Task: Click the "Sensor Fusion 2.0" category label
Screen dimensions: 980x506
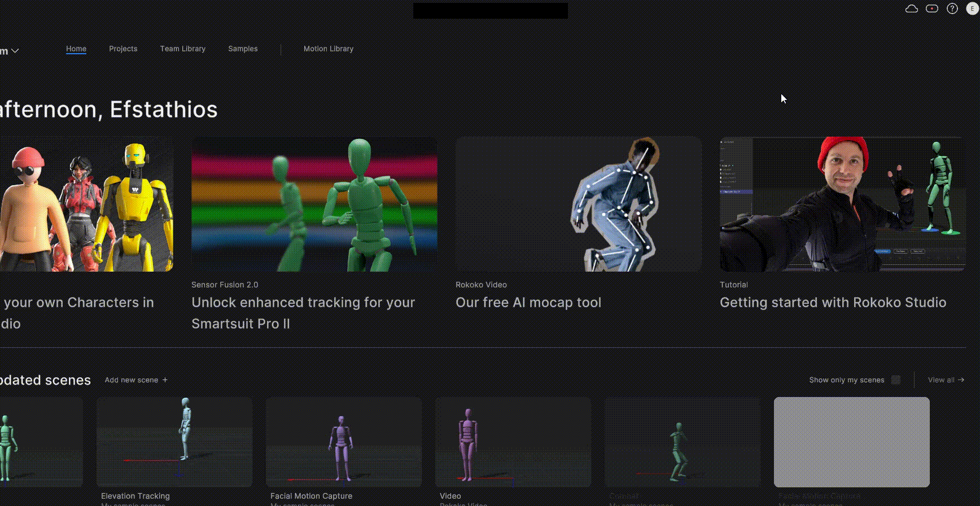Action: tap(225, 285)
